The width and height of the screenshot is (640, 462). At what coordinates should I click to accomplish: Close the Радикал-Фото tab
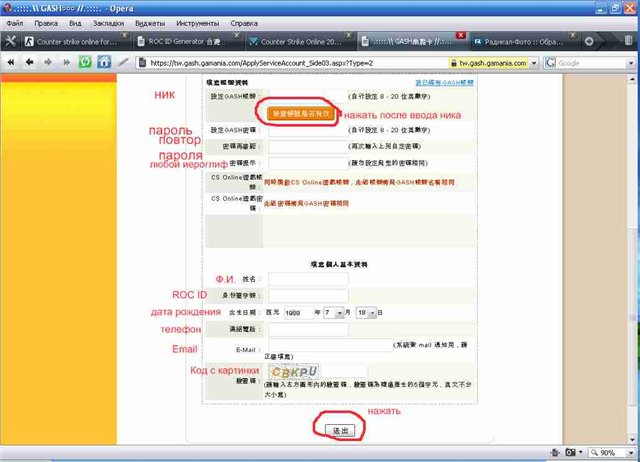[573, 36]
